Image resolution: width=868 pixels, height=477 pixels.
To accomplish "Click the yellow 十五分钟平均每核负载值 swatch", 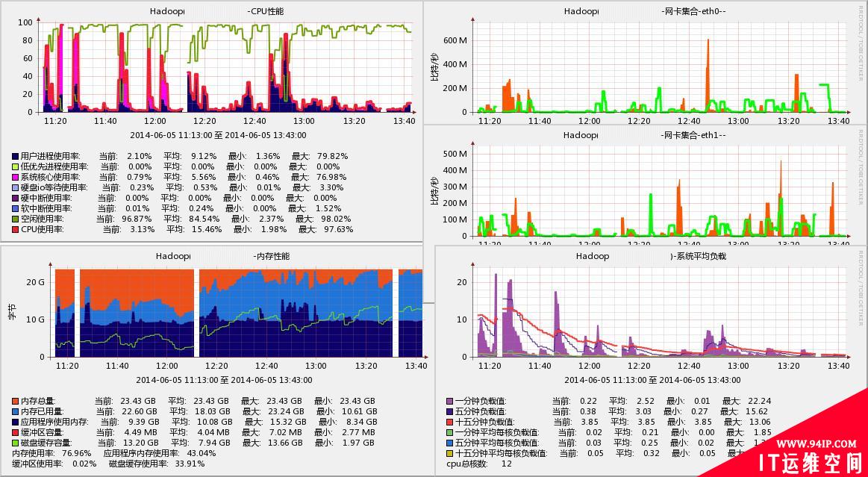I will [449, 453].
